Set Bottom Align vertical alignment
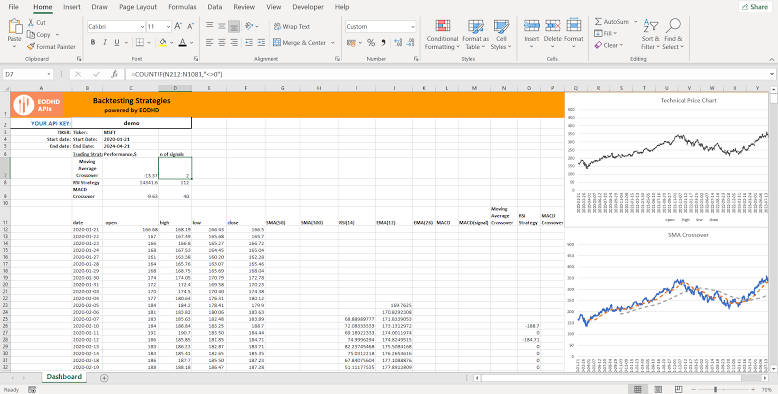 (x=234, y=26)
